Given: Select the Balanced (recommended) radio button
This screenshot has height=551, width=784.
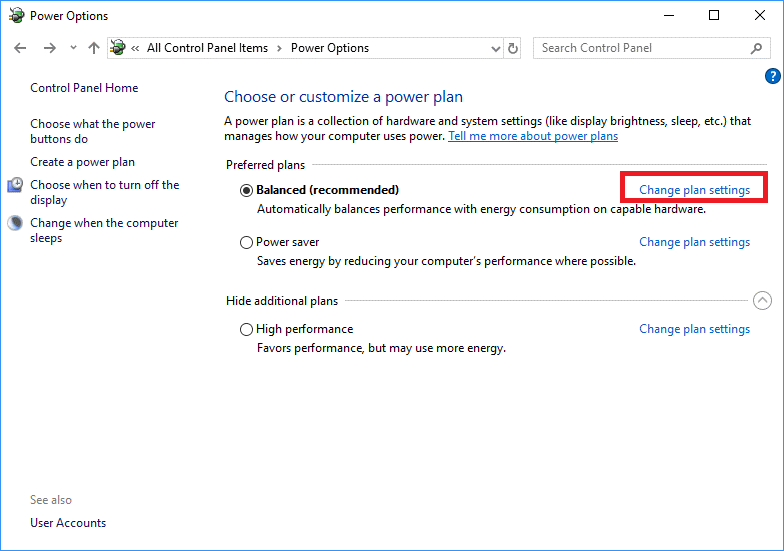Looking at the screenshot, I should click(x=246, y=190).
